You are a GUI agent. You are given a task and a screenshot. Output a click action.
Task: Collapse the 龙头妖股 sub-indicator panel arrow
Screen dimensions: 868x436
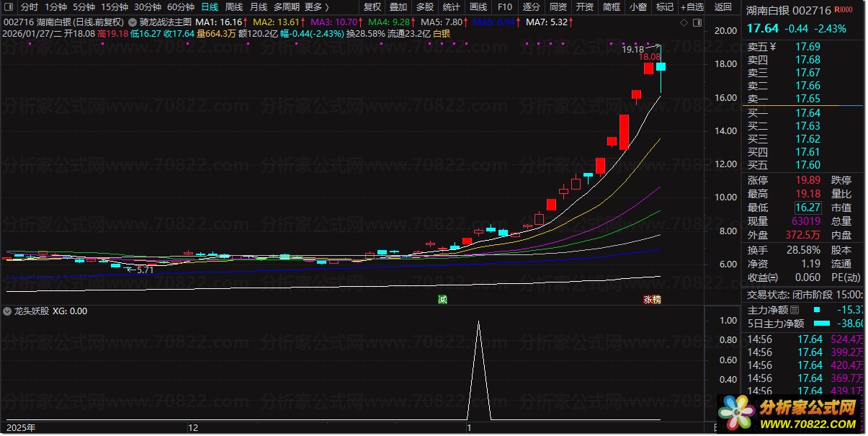(7, 311)
